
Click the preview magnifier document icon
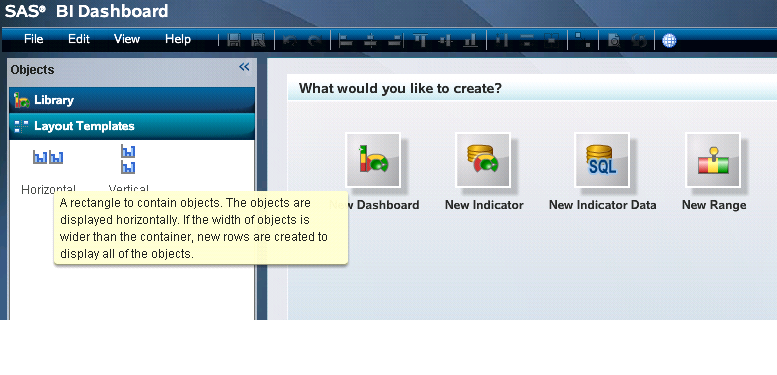click(x=614, y=41)
